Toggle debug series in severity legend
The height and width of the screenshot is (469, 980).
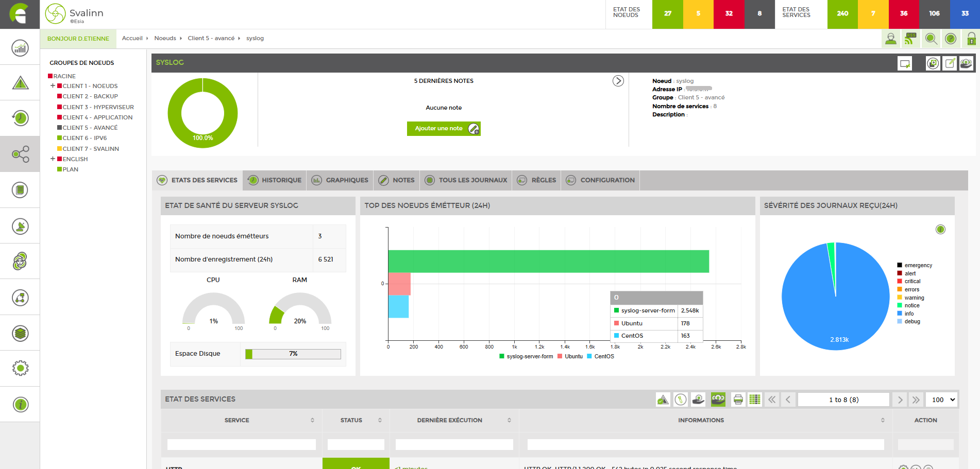(909, 322)
